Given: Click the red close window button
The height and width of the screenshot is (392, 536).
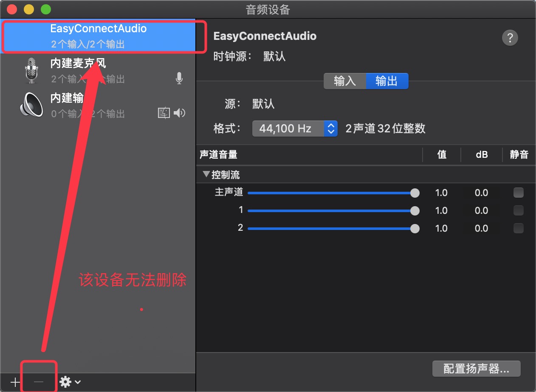Looking at the screenshot, I should (12, 9).
